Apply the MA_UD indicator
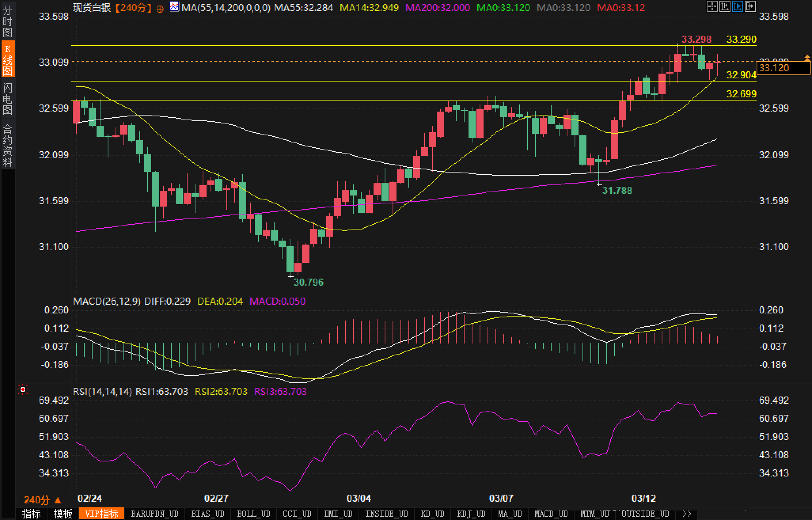Viewport: 812px width, 520px height. click(510, 514)
